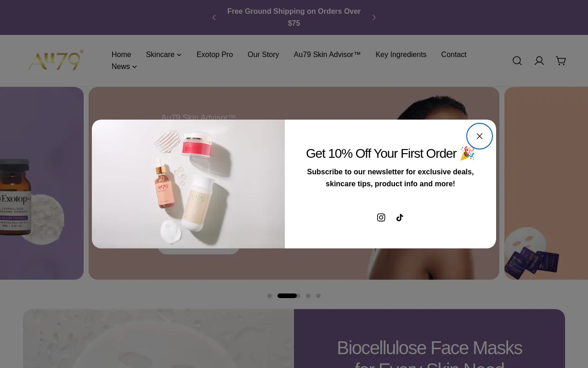Show next announcement with right arrow

374,17
